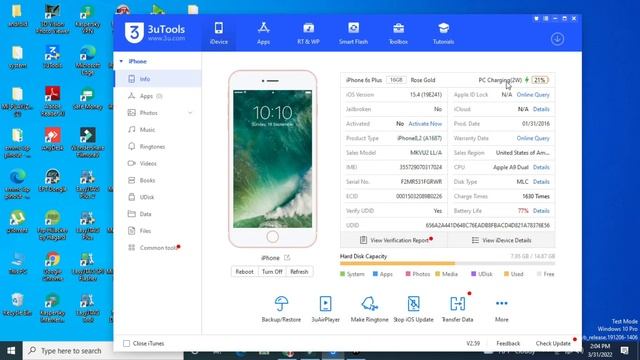The height and width of the screenshot is (360, 640).
Task: Select Info in the sidebar
Action: point(158,79)
